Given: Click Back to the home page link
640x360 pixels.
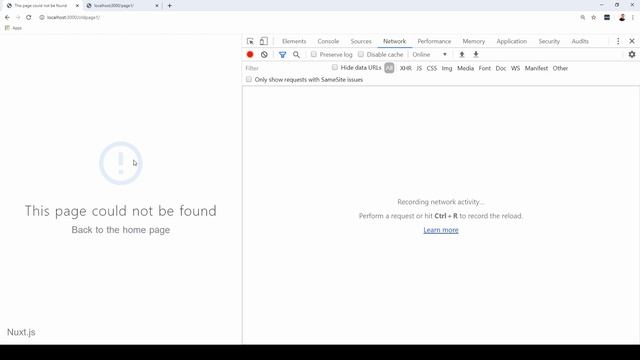Looking at the screenshot, I should pos(120,230).
